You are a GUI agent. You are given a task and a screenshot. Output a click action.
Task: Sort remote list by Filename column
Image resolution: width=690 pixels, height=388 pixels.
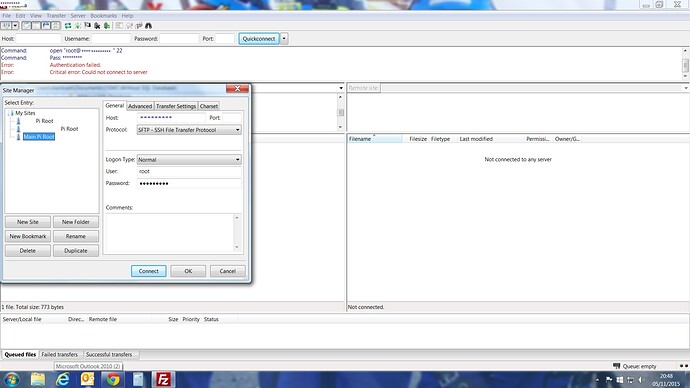point(374,139)
